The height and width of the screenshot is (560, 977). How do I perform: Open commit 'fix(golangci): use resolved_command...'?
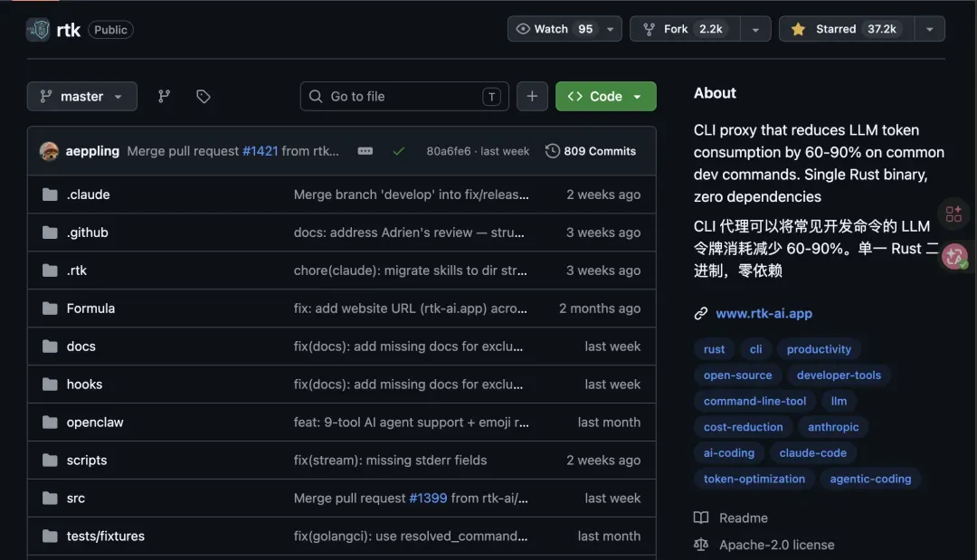coord(411,536)
